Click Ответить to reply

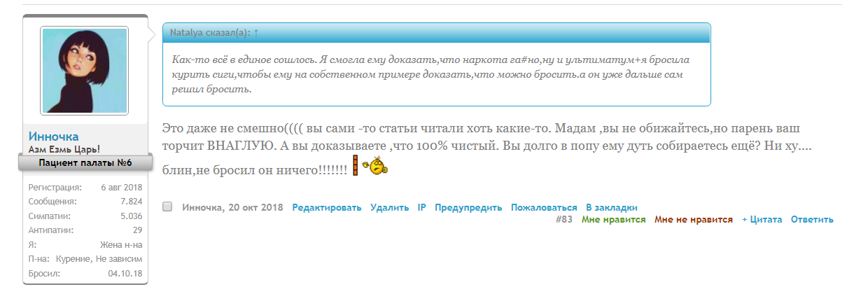pos(812,220)
